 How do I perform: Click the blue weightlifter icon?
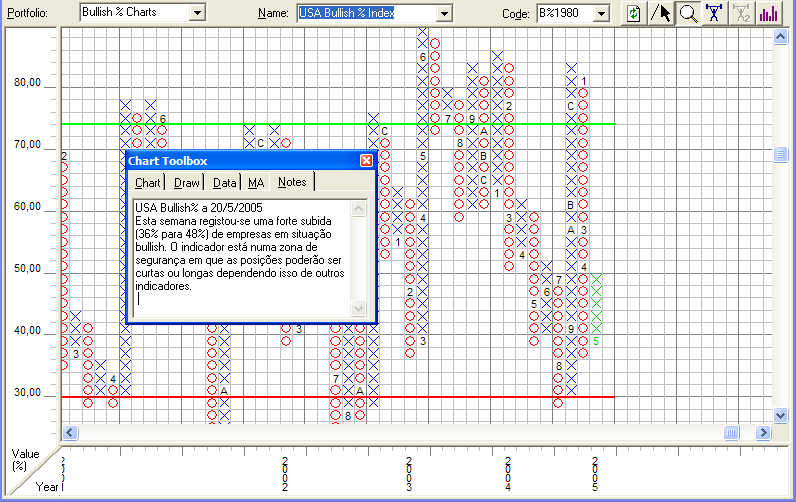pyautogui.click(x=715, y=13)
